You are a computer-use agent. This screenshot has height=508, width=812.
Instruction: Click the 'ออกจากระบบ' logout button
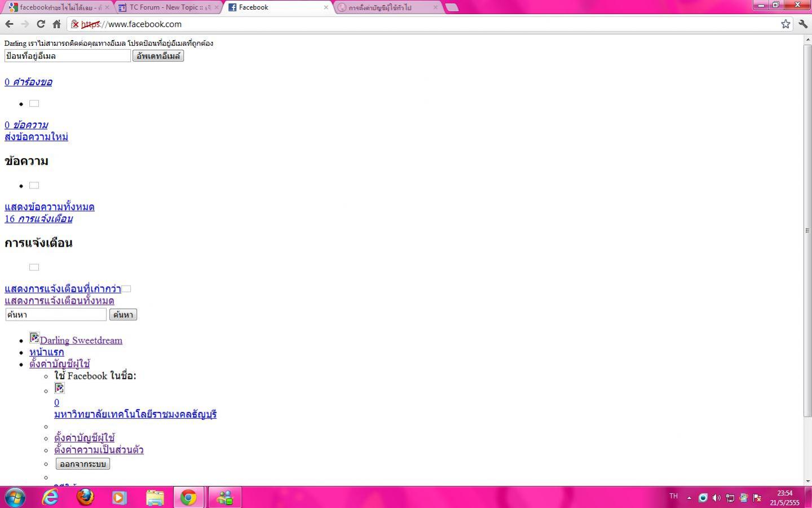point(83,464)
